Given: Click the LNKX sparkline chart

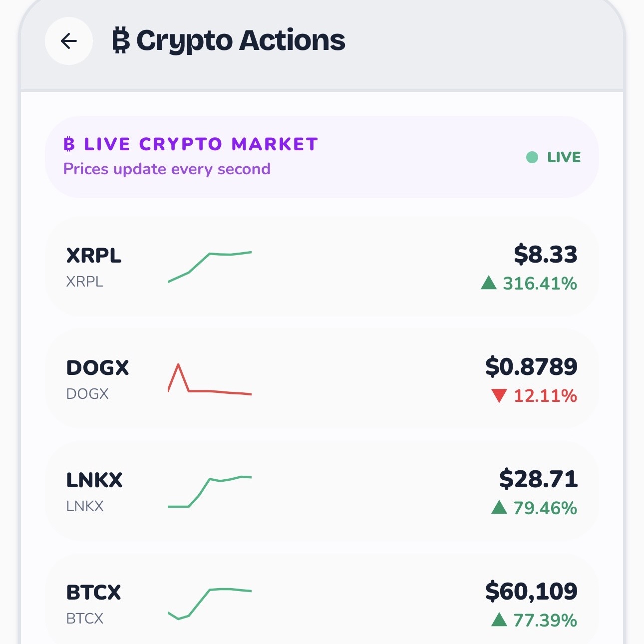Looking at the screenshot, I should tap(210, 492).
